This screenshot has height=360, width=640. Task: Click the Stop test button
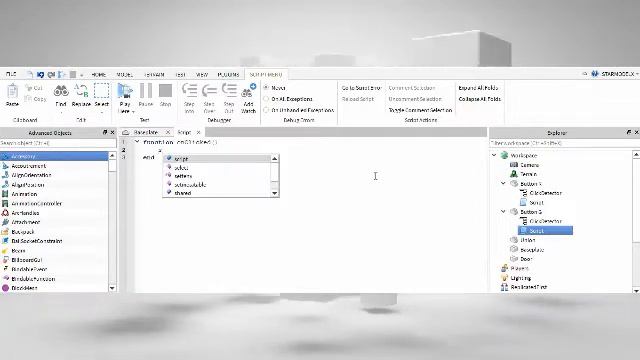coord(165,91)
